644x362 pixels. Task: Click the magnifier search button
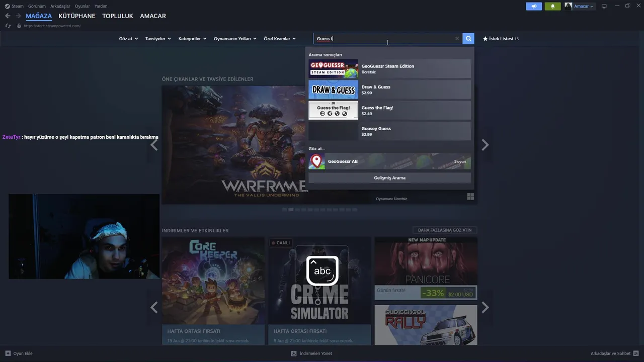click(x=468, y=39)
